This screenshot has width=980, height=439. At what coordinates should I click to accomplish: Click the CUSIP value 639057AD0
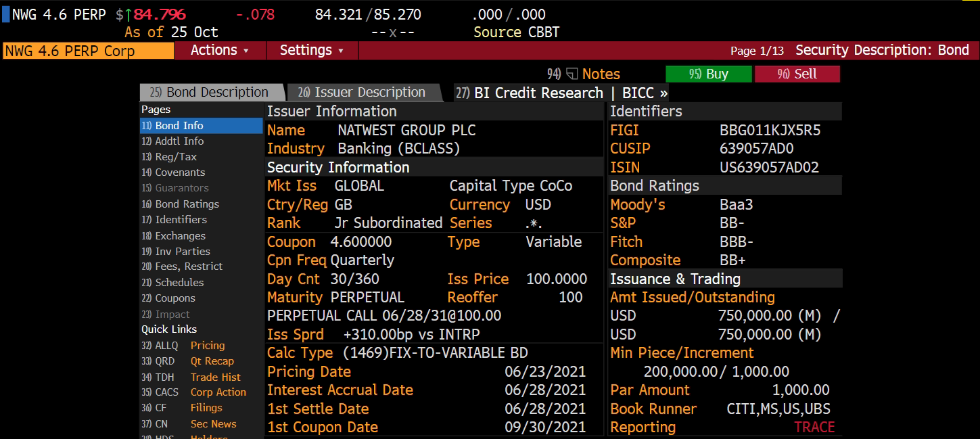tap(757, 149)
